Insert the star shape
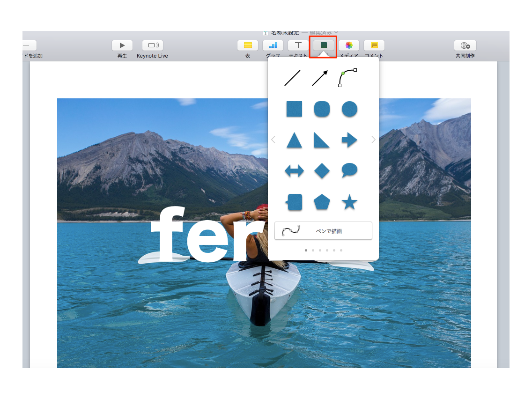The image size is (532, 399). 349,202
